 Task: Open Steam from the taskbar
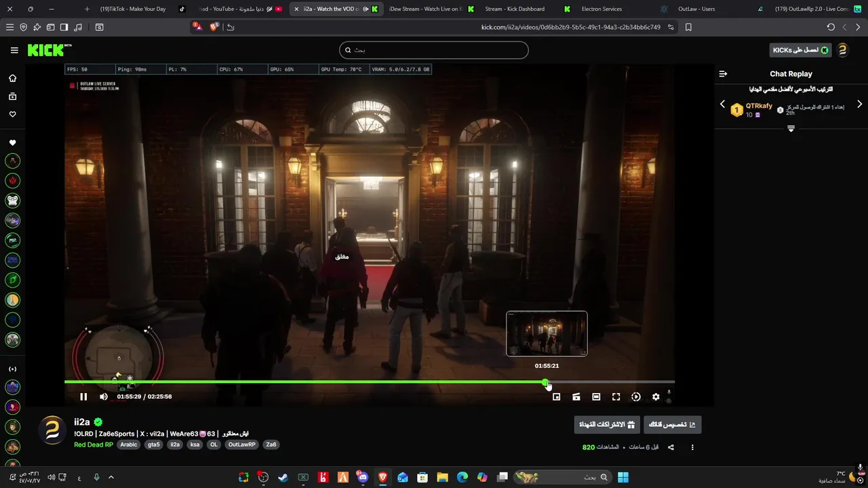coord(283,478)
